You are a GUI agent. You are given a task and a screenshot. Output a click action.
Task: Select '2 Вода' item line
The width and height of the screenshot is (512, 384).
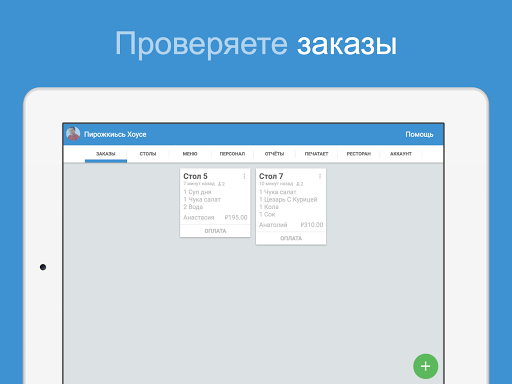coord(193,207)
